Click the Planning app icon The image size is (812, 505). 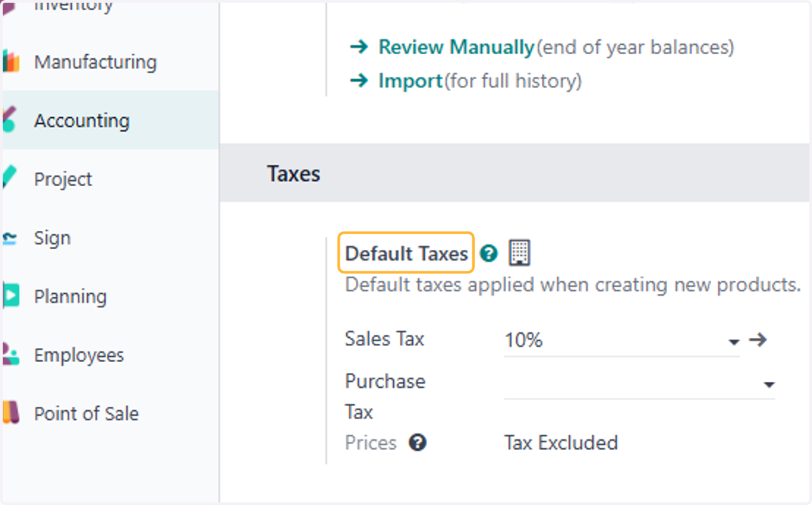point(10,297)
